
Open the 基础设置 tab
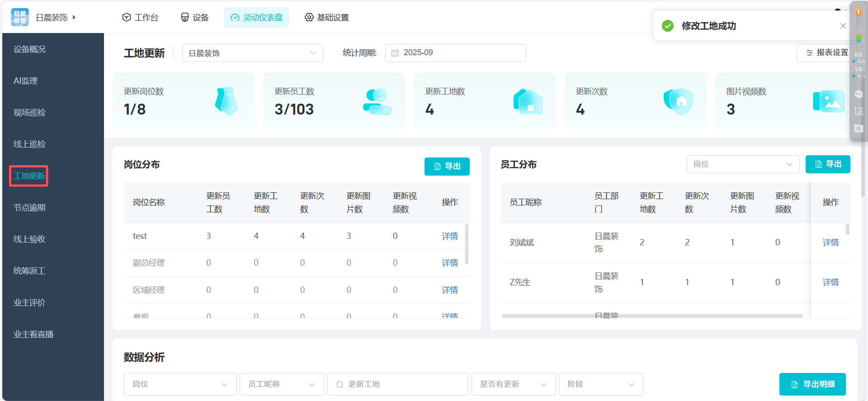(326, 17)
